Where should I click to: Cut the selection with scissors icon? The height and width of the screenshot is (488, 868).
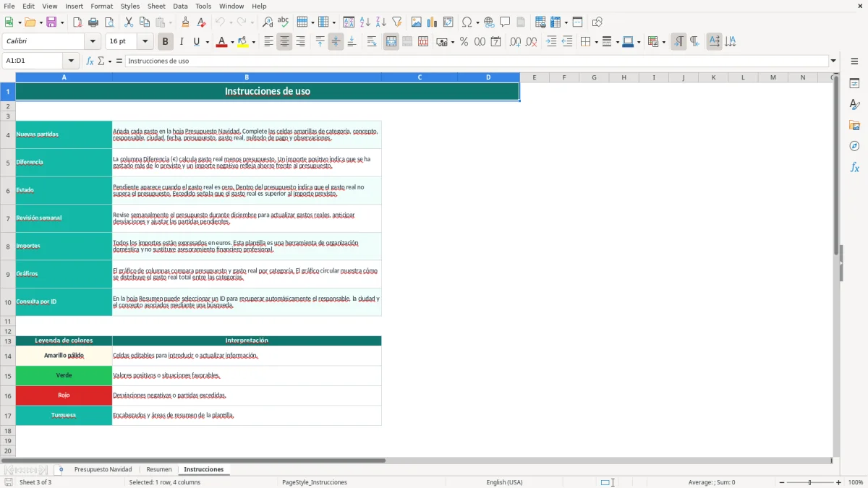(x=129, y=22)
